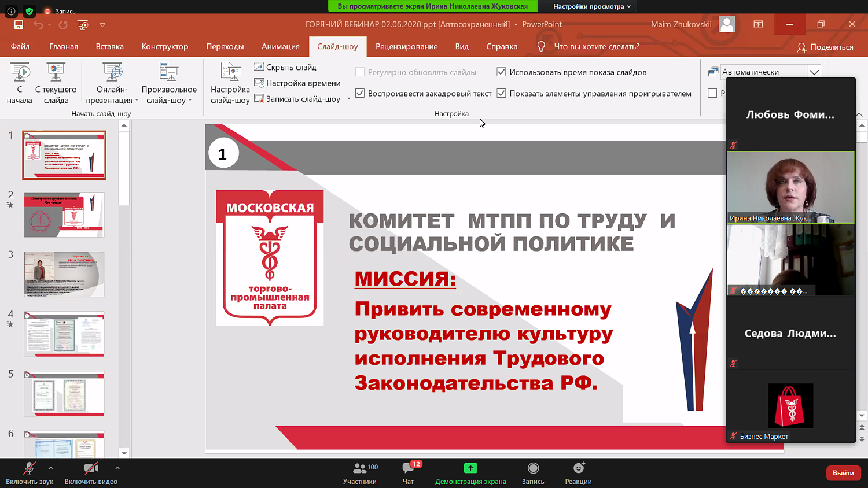
Task: Expand Customize Quick Access Toolbar arrow
Action: (x=102, y=25)
